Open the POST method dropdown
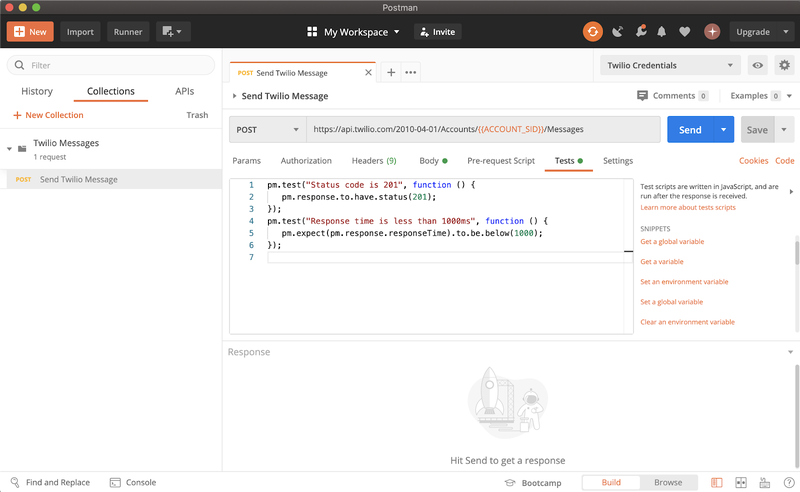Viewport: 800px width, 492px height. (267, 130)
